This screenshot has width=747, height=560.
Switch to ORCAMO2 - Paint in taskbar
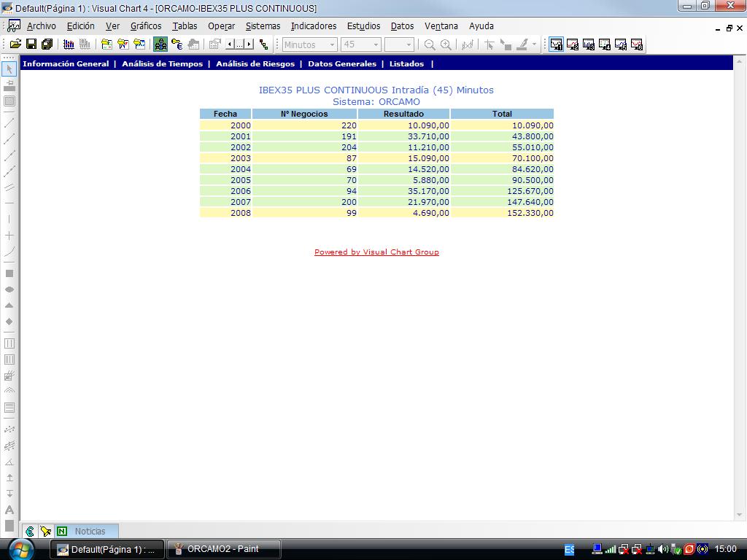click(223, 549)
